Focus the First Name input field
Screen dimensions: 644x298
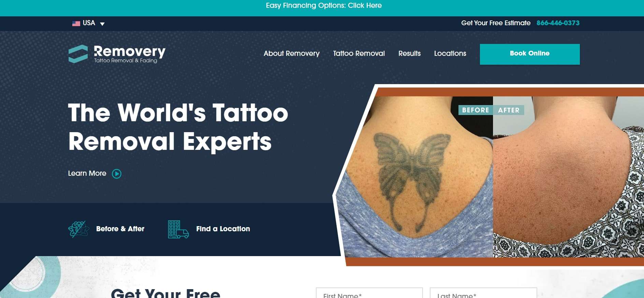(369, 293)
